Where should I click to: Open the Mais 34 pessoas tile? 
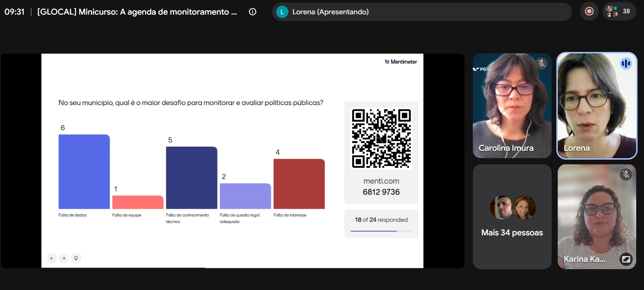[512, 217]
